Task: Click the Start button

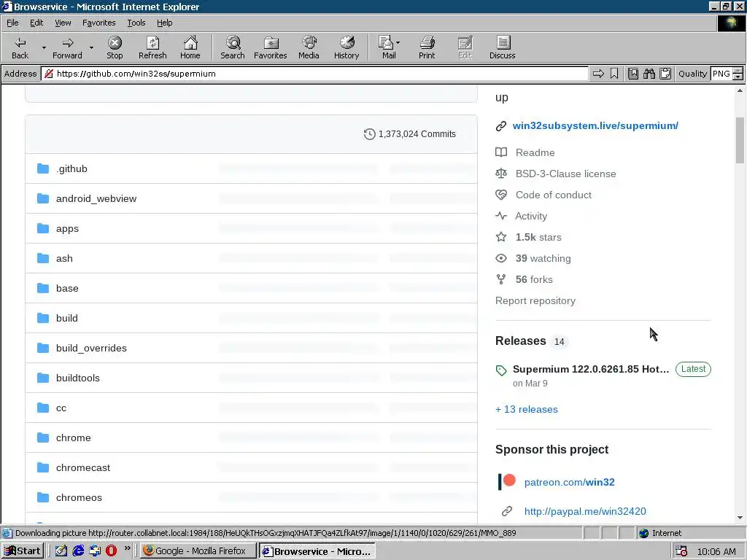Action: pos(23,551)
